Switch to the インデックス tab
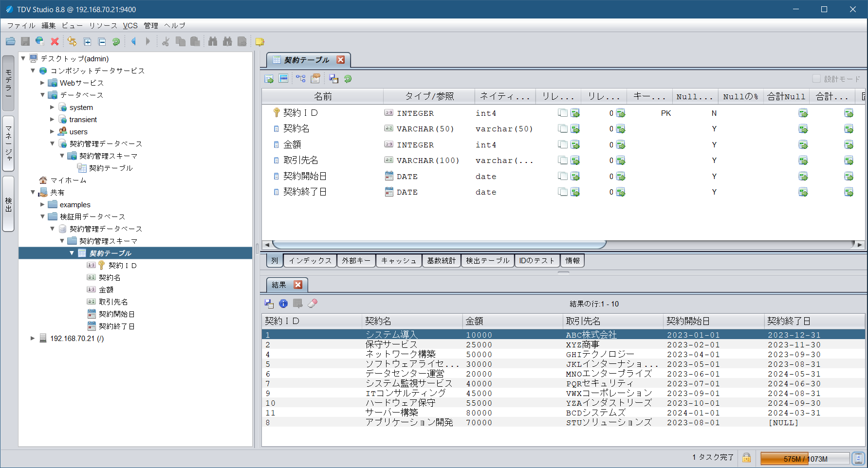This screenshot has width=868, height=468. click(310, 261)
